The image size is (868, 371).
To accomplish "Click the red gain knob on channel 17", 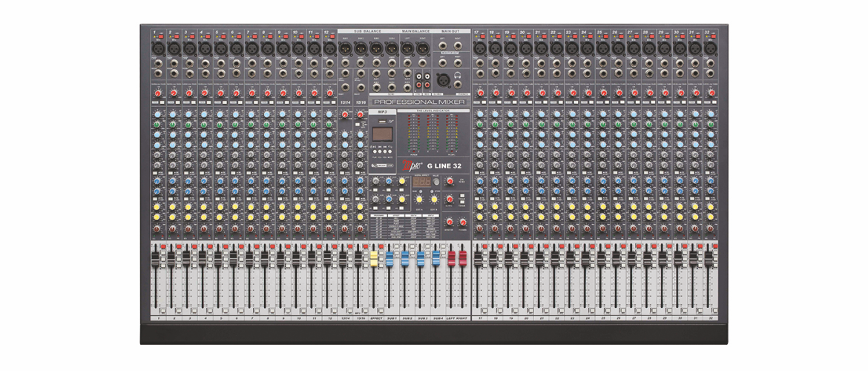I will 480,93.
